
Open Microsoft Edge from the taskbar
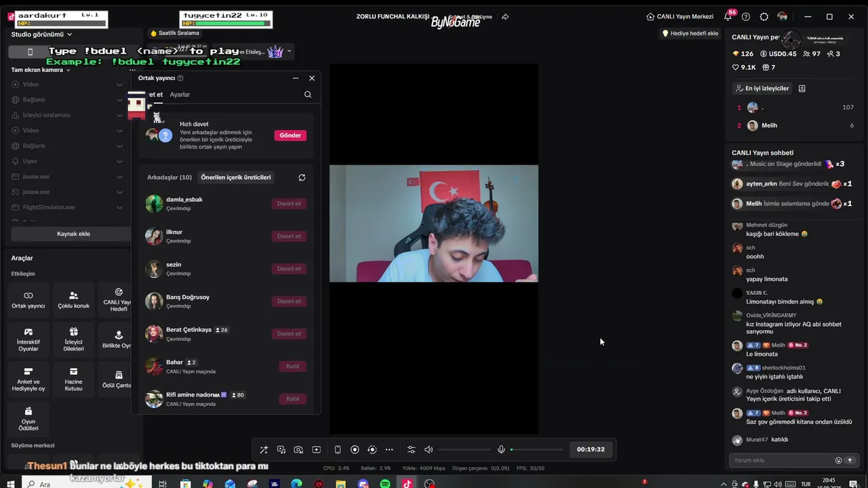[x=296, y=484]
